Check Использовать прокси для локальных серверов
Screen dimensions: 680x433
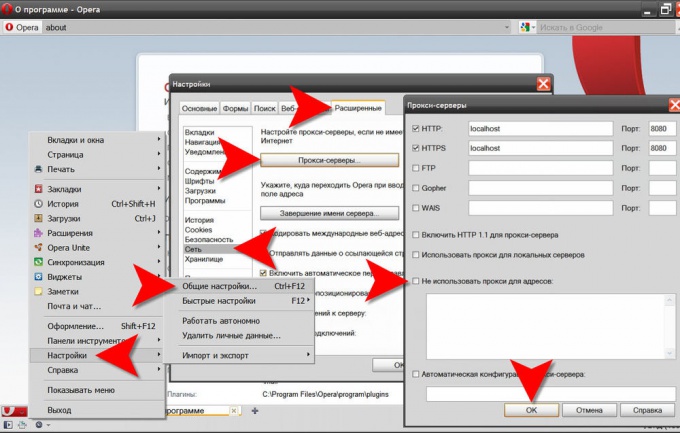(x=415, y=255)
